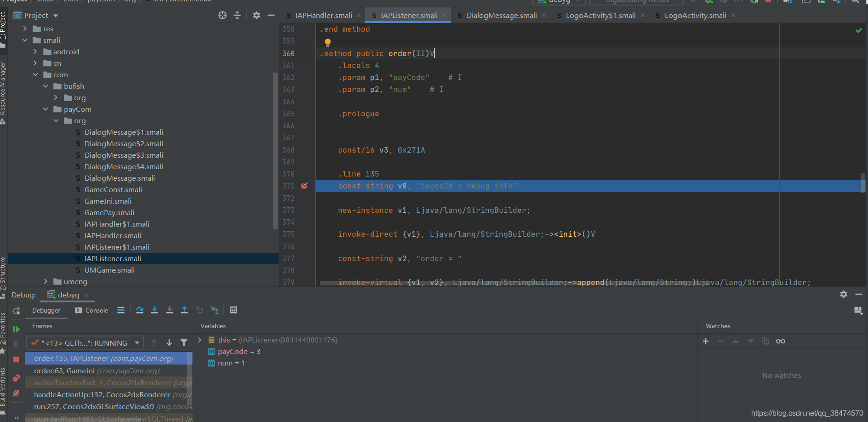The height and width of the screenshot is (422, 868).
Task: Collapse the payCom folder
Action: point(46,109)
